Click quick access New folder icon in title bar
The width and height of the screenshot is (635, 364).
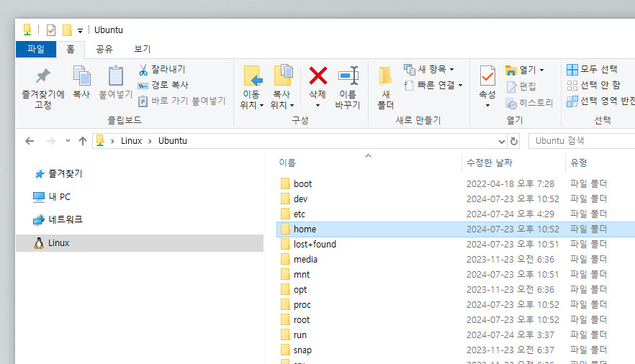(67, 30)
